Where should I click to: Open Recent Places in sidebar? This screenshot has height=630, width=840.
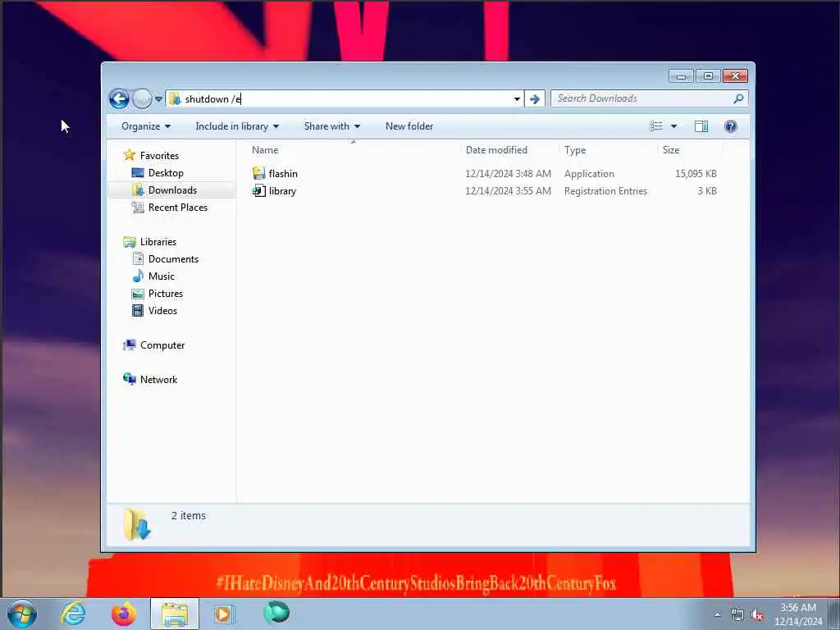click(x=178, y=208)
